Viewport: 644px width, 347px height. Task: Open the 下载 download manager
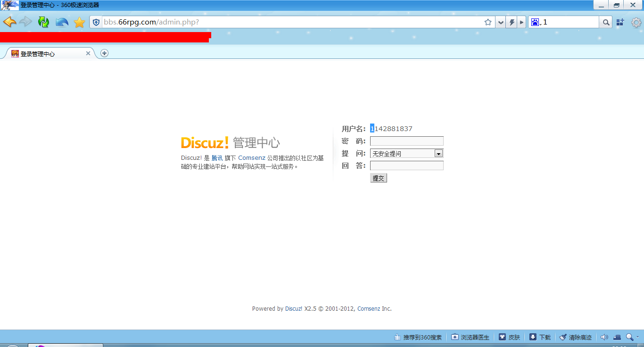(x=540, y=337)
